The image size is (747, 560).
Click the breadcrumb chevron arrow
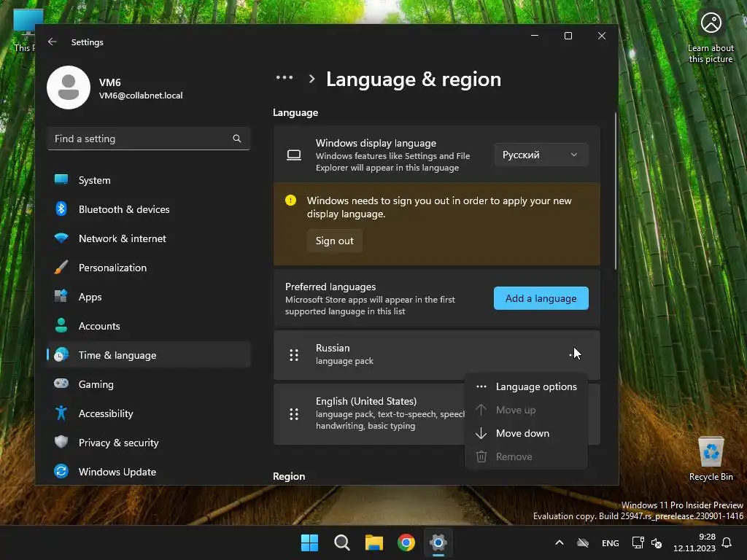coord(312,79)
